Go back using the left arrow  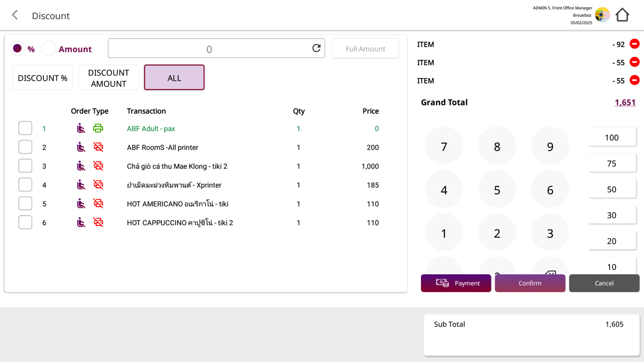[x=15, y=15]
